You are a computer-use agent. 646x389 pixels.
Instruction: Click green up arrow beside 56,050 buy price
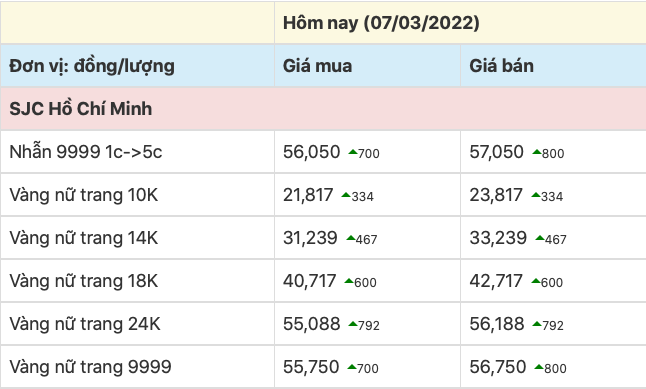353,152
